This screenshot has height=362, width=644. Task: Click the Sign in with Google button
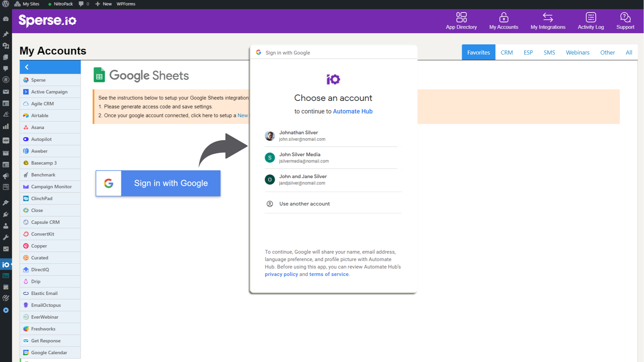coord(158,183)
